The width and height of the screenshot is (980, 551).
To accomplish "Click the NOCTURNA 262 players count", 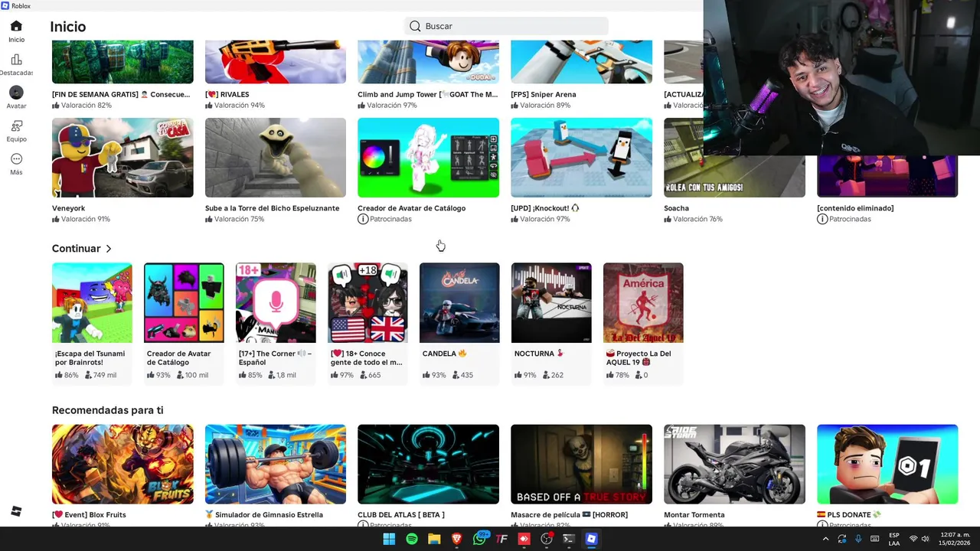I will click(x=554, y=375).
